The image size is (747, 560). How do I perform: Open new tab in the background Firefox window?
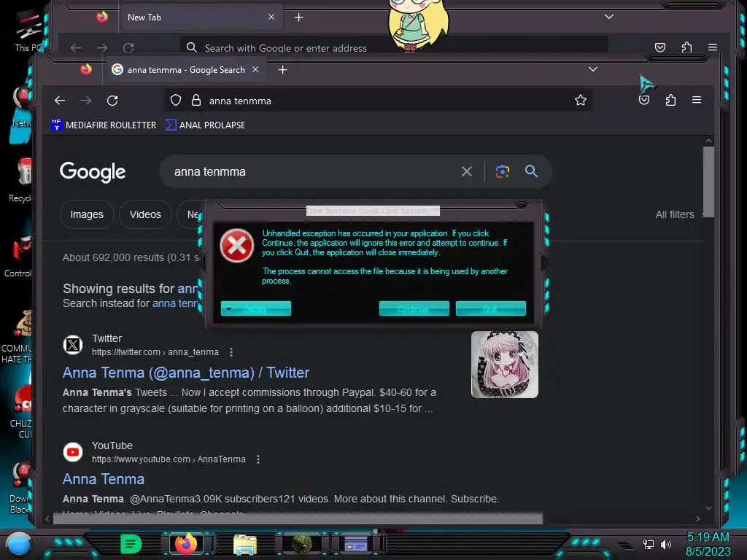coord(298,17)
